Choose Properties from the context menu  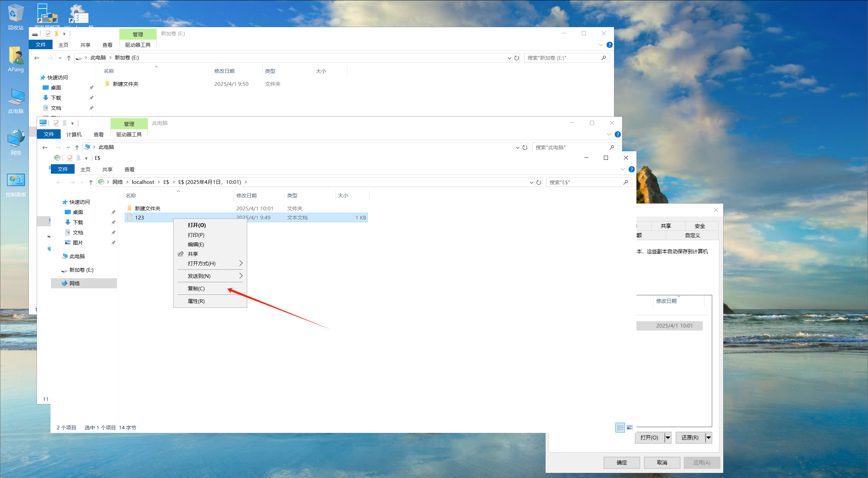click(x=196, y=301)
